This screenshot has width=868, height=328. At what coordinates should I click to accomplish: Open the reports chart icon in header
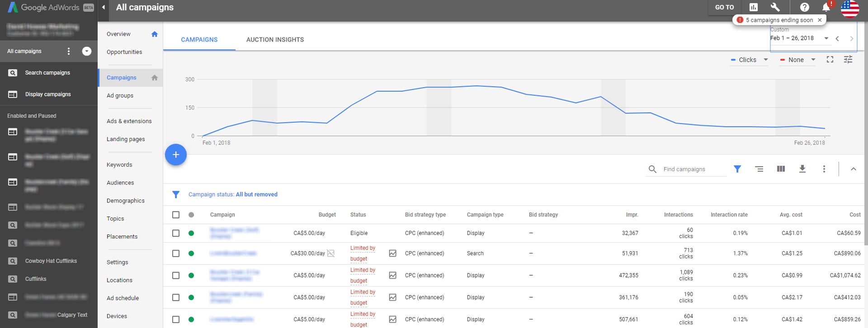(753, 7)
